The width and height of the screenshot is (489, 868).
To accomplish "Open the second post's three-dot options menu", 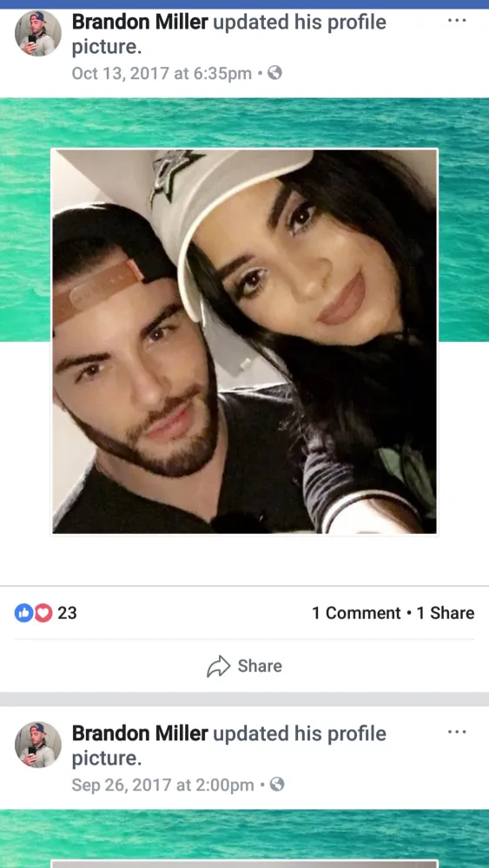I will 456,733.
